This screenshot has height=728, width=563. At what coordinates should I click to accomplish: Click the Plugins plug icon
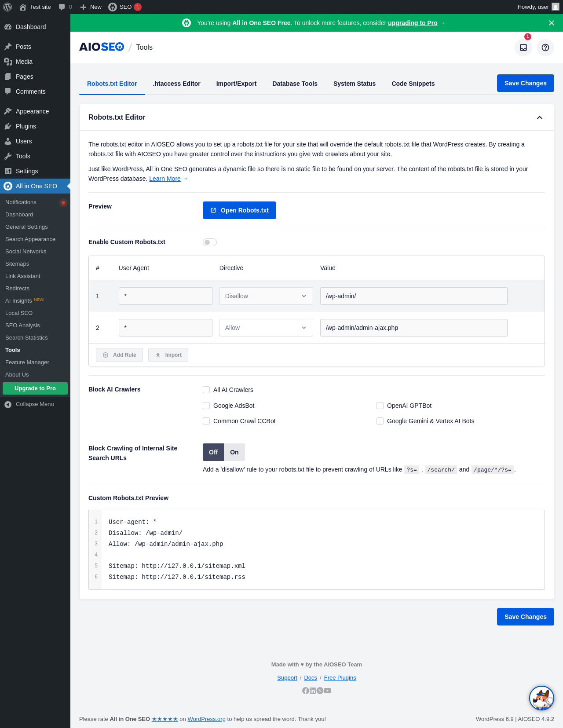(x=8, y=126)
